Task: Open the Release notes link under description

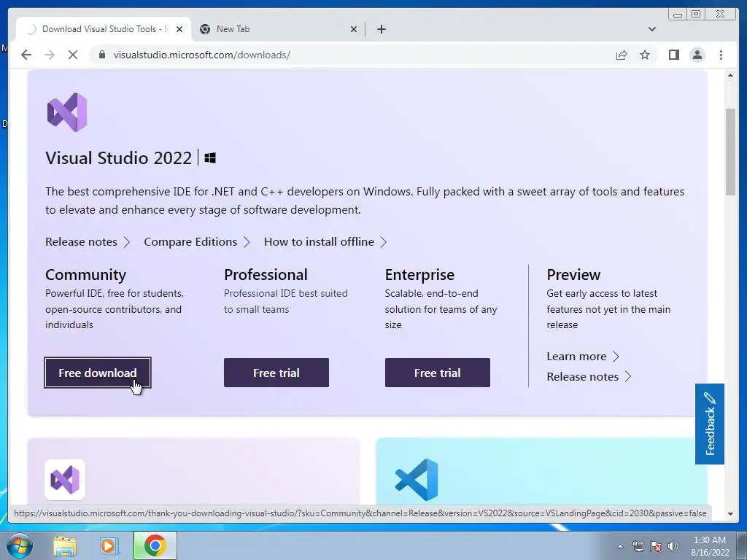Action: (x=88, y=242)
